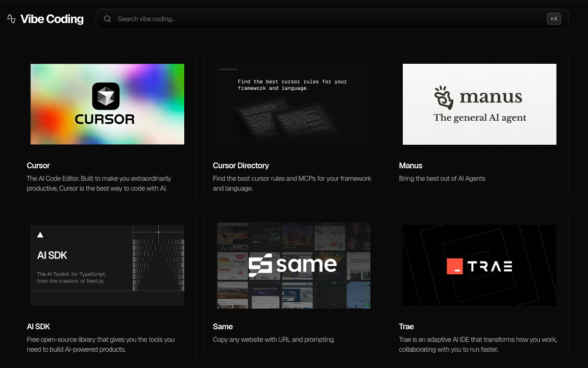This screenshot has width=588, height=368.
Task: Open the Manus thumbnail image
Action: (480, 104)
